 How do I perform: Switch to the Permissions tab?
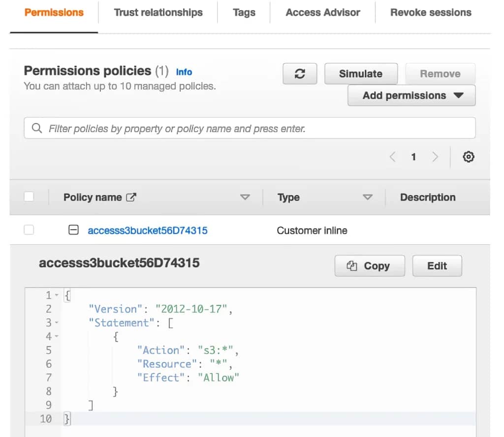(x=54, y=12)
